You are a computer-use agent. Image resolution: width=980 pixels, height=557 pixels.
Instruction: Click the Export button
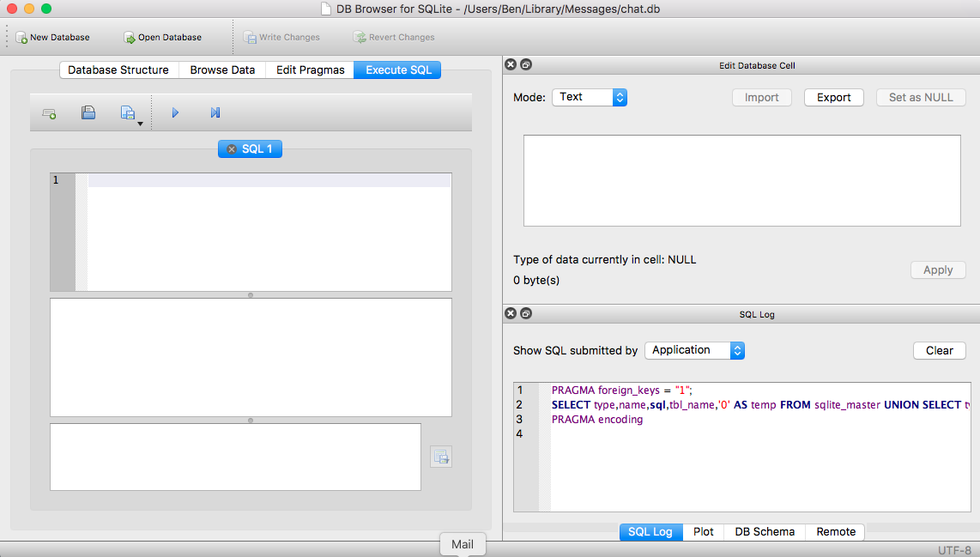click(833, 98)
